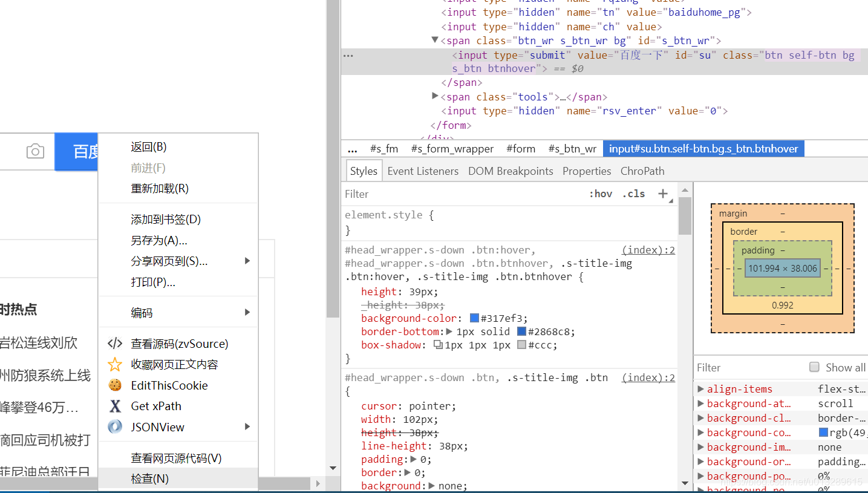This screenshot has width=868, height=493.
Task: Open the 分享网页到(S) submenu
Action: coord(178,261)
